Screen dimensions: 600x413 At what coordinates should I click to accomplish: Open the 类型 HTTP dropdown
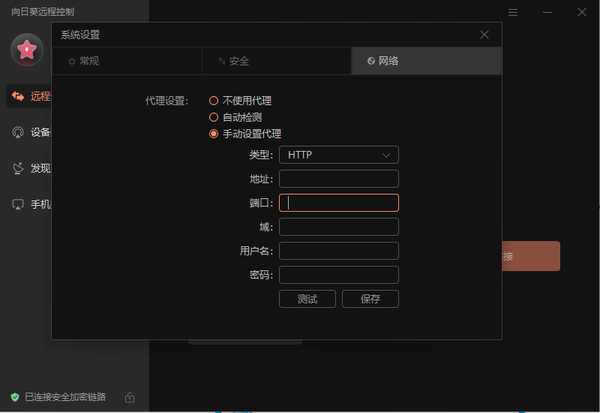tap(339, 155)
